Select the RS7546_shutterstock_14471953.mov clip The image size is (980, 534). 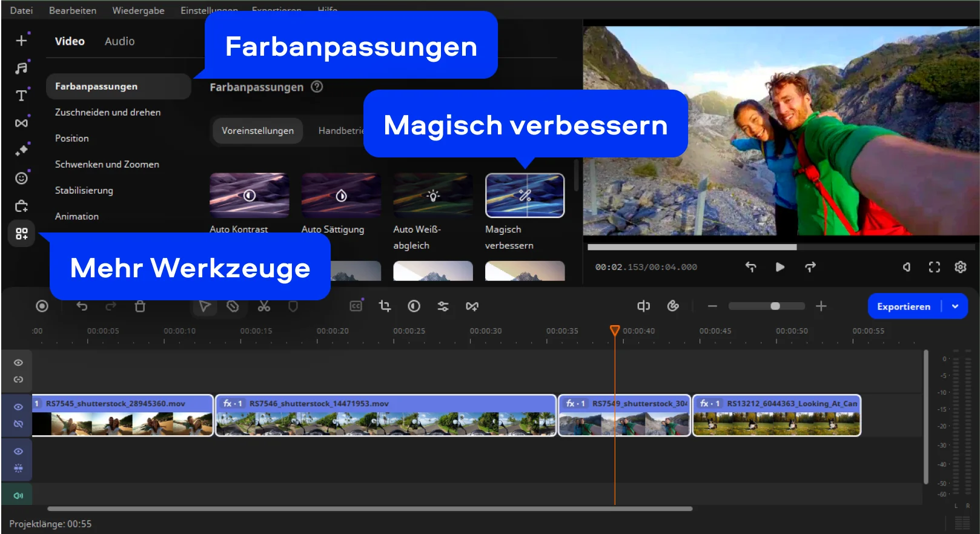386,415
